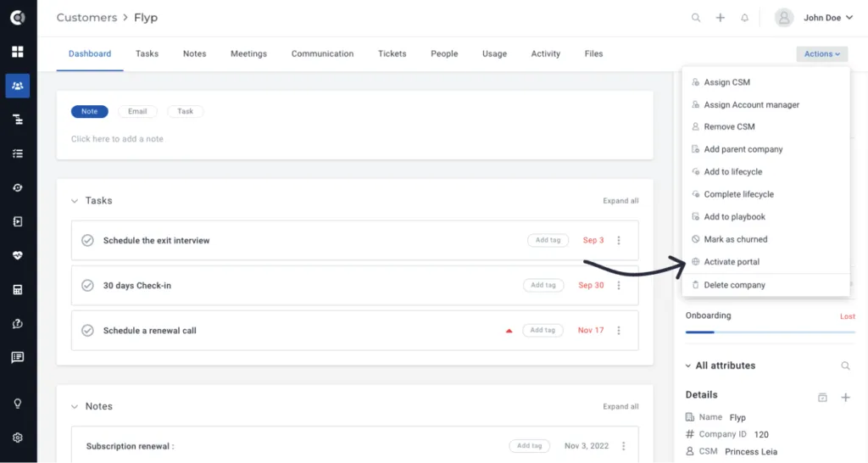Image resolution: width=868 pixels, height=463 pixels.
Task: Open the playbook play icon in sidebar
Action: (18, 221)
